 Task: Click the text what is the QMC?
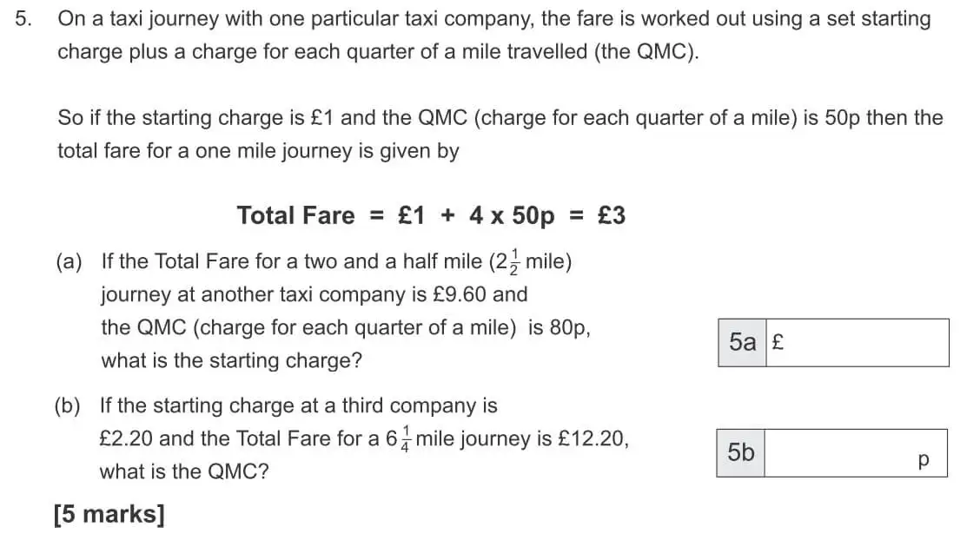click(x=184, y=471)
